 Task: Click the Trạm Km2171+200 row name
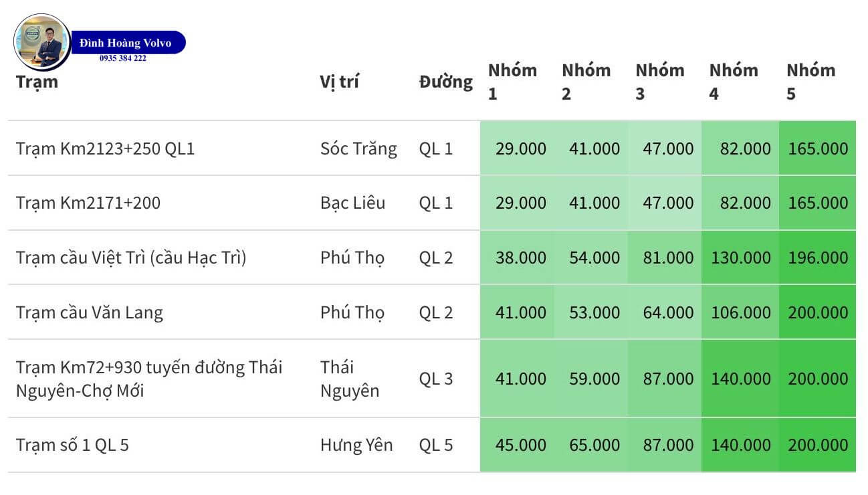[x=88, y=203]
